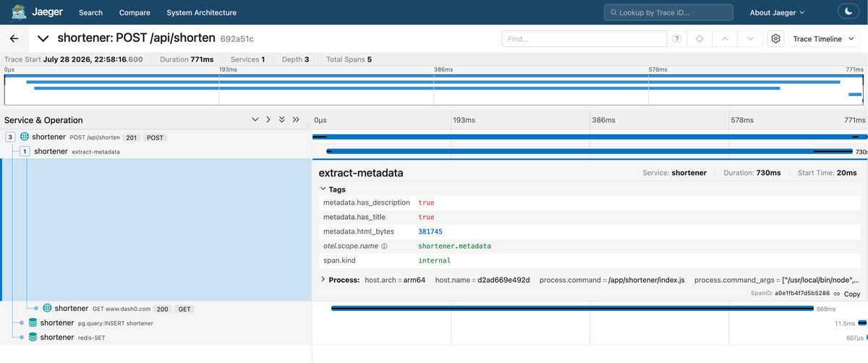The width and height of the screenshot is (868, 363).
Task: Toggle dark mode with the moon button
Action: 847,12
